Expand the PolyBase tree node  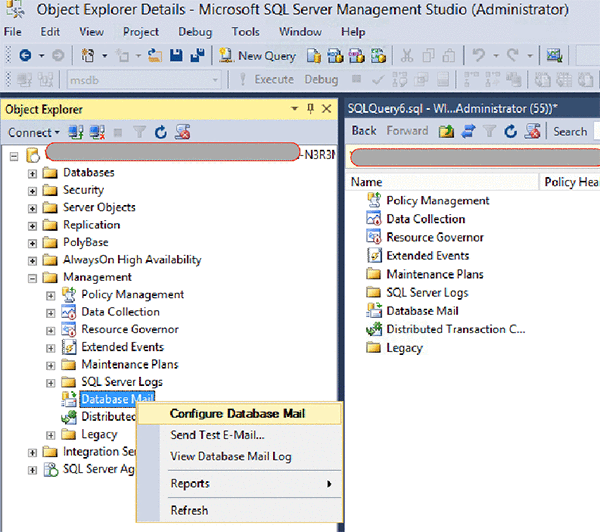coord(33,243)
